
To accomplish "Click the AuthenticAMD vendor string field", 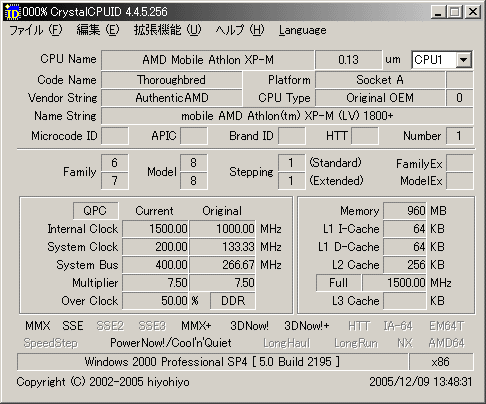I will tap(172, 98).
